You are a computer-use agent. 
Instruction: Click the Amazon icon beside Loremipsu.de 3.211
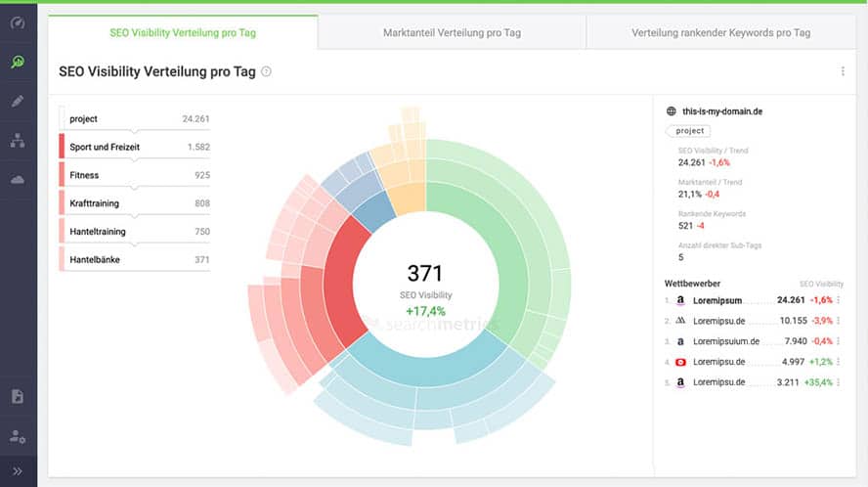click(680, 382)
